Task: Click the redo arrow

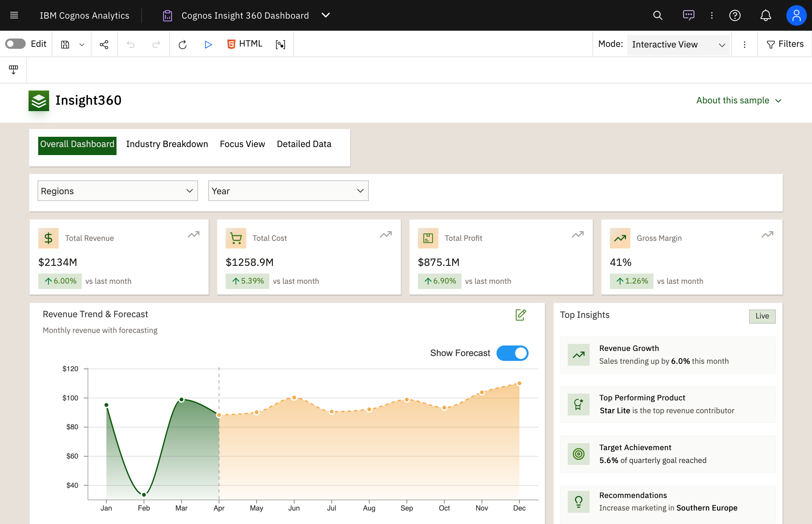Action: click(156, 45)
